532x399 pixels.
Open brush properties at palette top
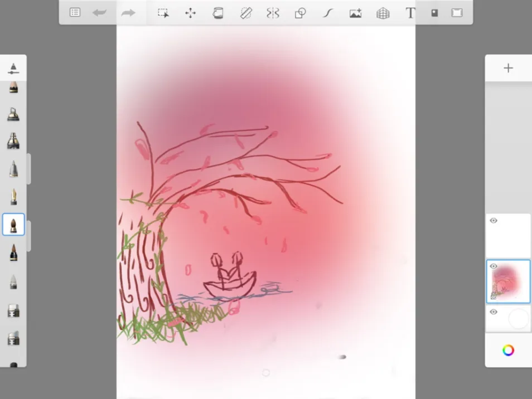point(13,69)
